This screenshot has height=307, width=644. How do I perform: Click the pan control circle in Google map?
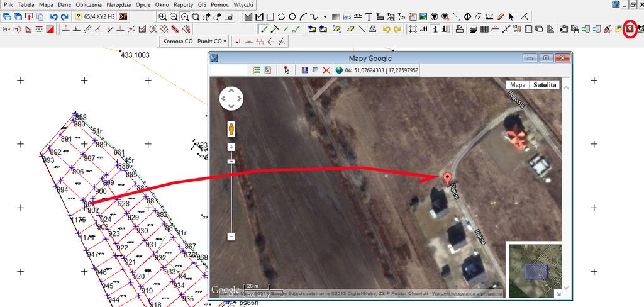point(231,98)
